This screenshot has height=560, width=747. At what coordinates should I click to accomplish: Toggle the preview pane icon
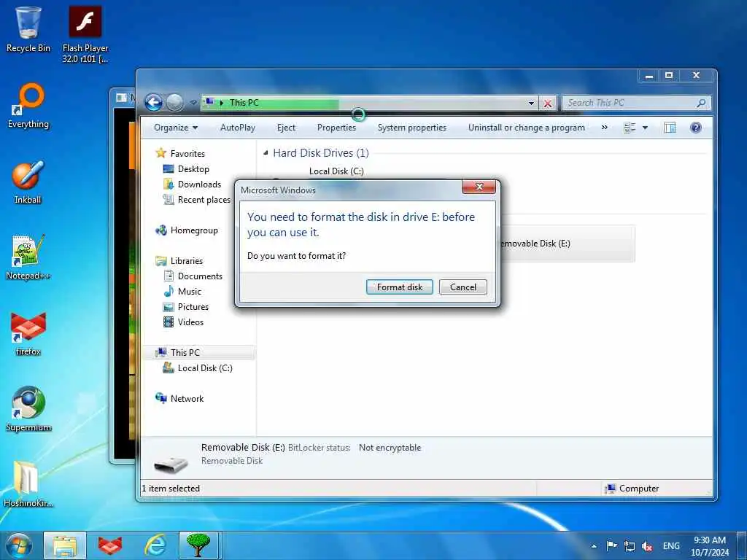pyautogui.click(x=670, y=128)
